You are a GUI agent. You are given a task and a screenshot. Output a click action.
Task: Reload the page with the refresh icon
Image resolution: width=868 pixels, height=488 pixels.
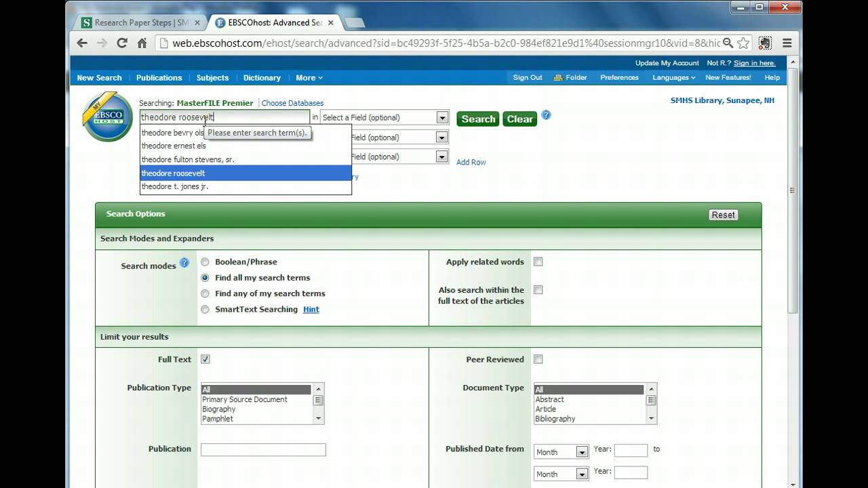pyautogui.click(x=122, y=43)
